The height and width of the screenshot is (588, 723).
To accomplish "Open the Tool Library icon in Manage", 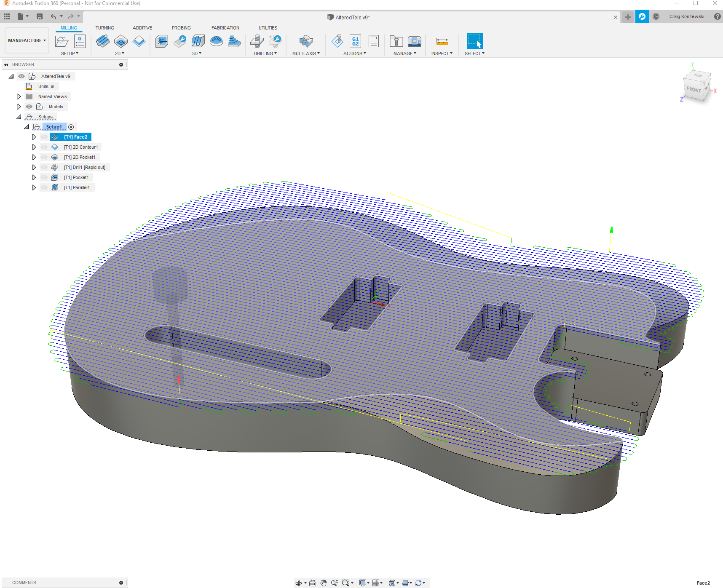I will 396,41.
